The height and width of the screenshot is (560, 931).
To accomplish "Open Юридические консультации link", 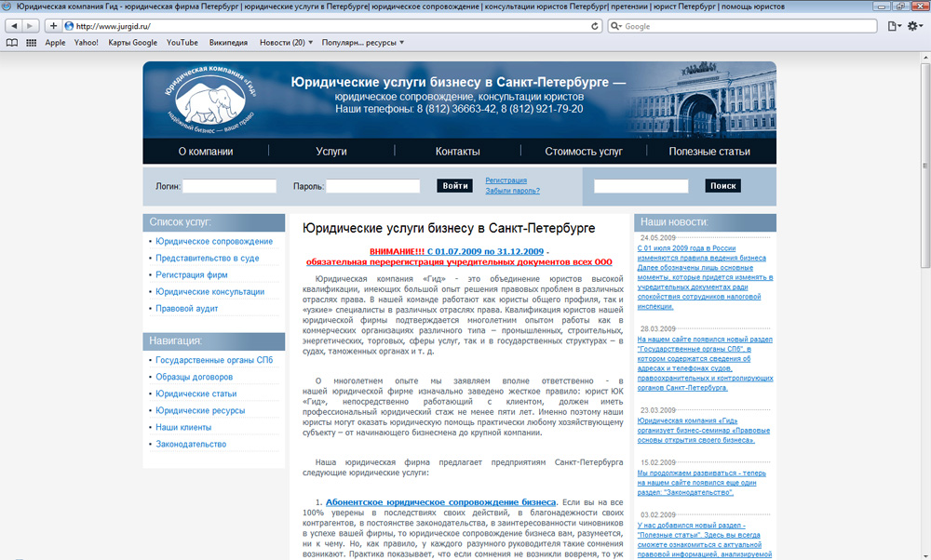I will pyautogui.click(x=209, y=292).
